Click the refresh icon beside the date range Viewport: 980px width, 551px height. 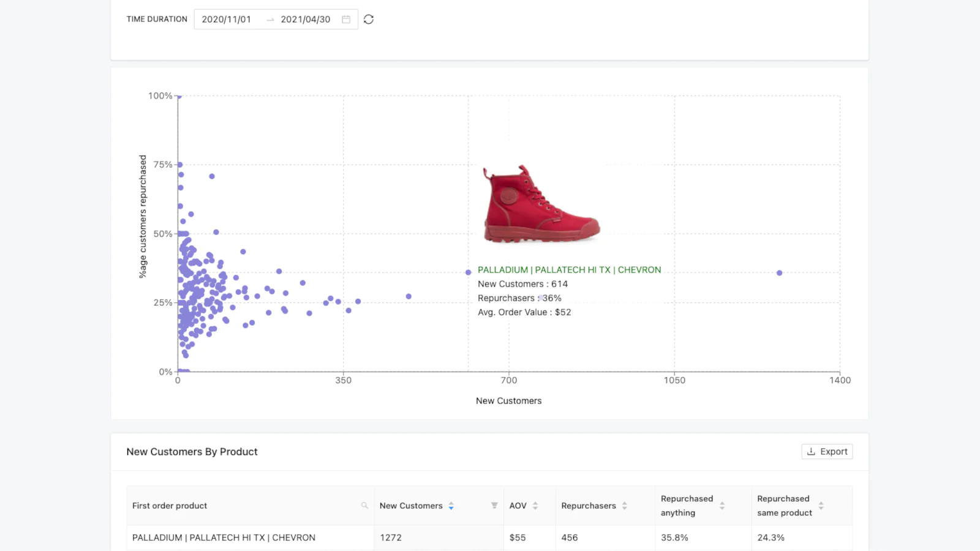369,20
